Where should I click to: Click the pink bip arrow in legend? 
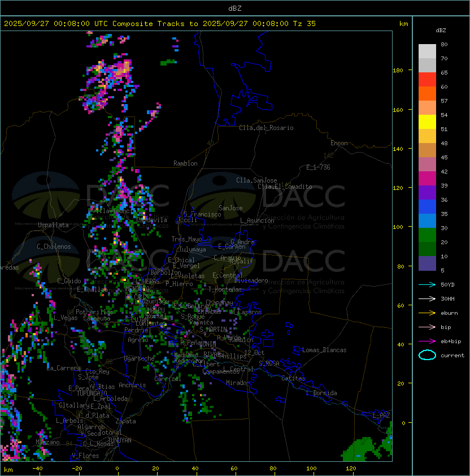[427, 327]
